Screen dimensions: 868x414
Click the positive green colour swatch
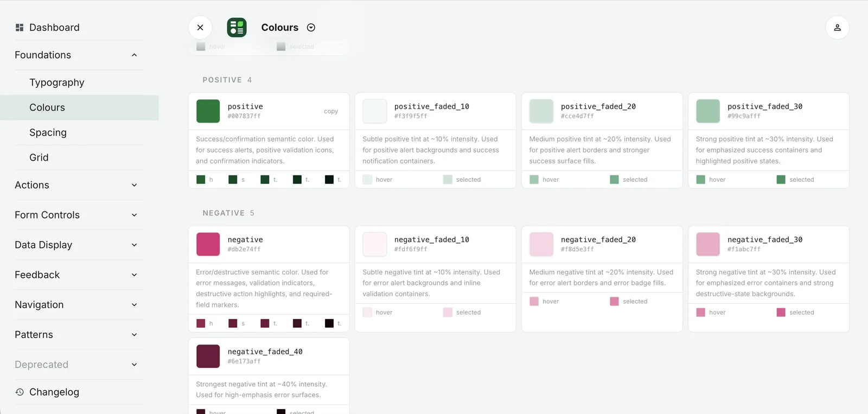[x=208, y=111]
